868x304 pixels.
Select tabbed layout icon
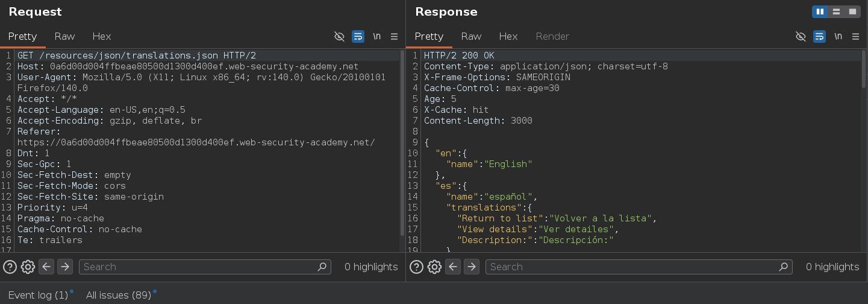(852, 11)
